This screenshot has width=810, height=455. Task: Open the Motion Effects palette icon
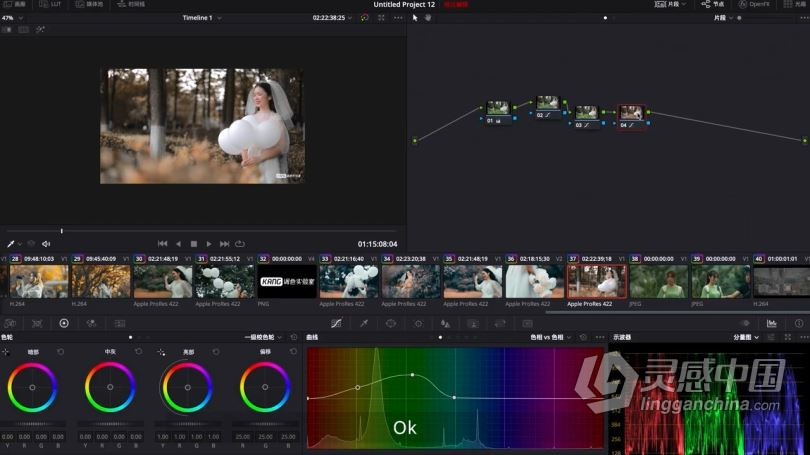[120, 323]
